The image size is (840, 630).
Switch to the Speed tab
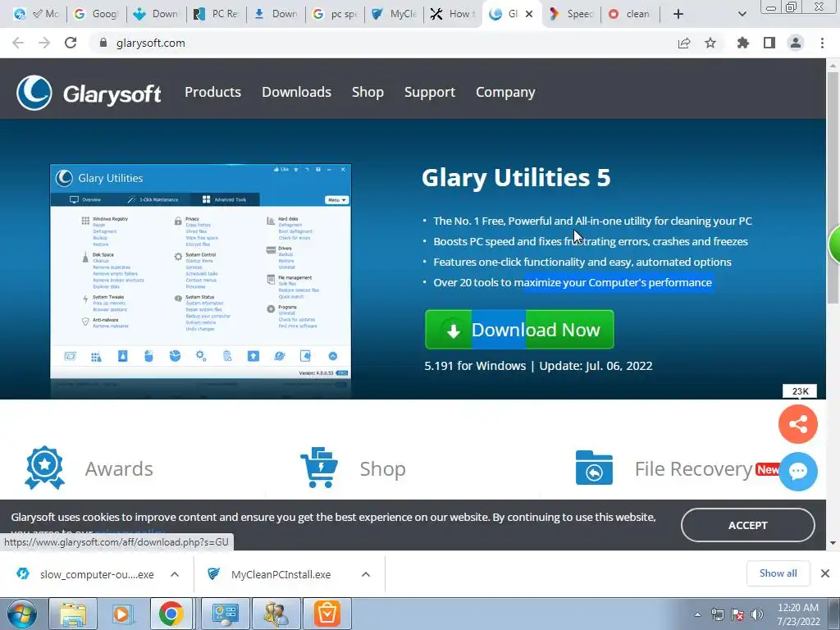point(572,14)
